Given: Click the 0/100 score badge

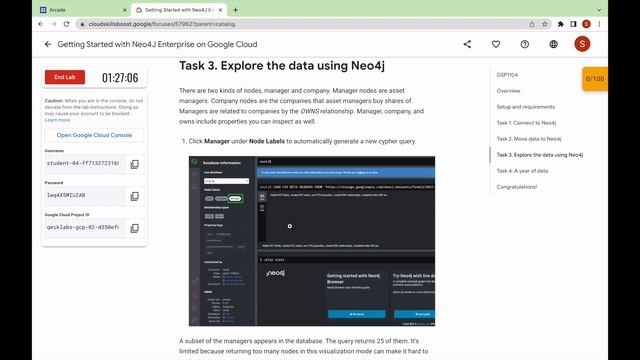Looking at the screenshot, I should 595,79.
